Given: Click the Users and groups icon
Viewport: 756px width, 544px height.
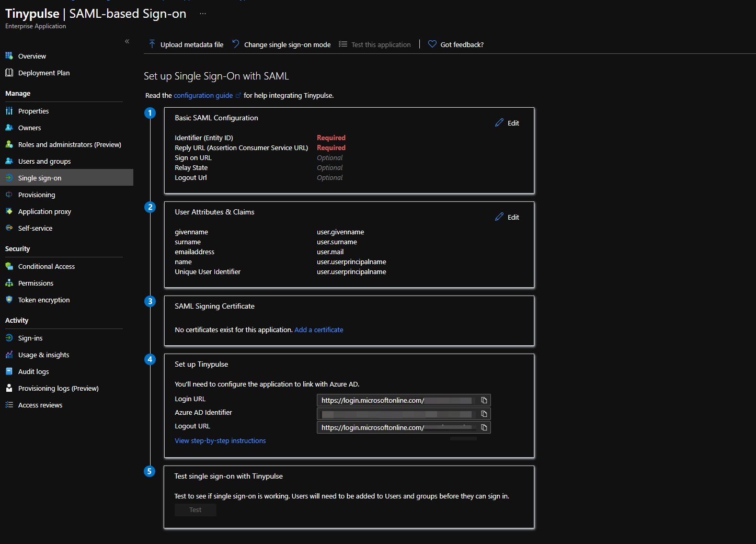Looking at the screenshot, I should [9, 161].
